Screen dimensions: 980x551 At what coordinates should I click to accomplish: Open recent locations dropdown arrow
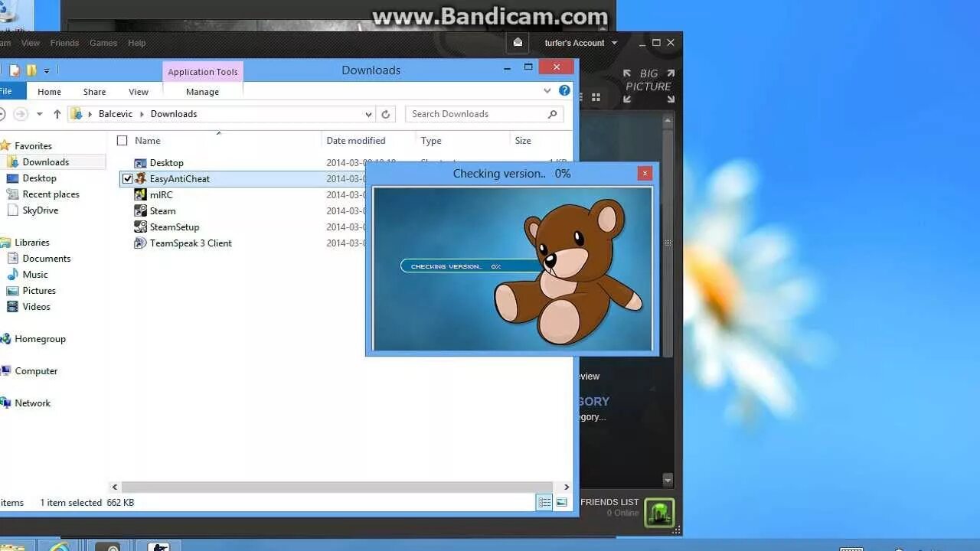[40, 114]
